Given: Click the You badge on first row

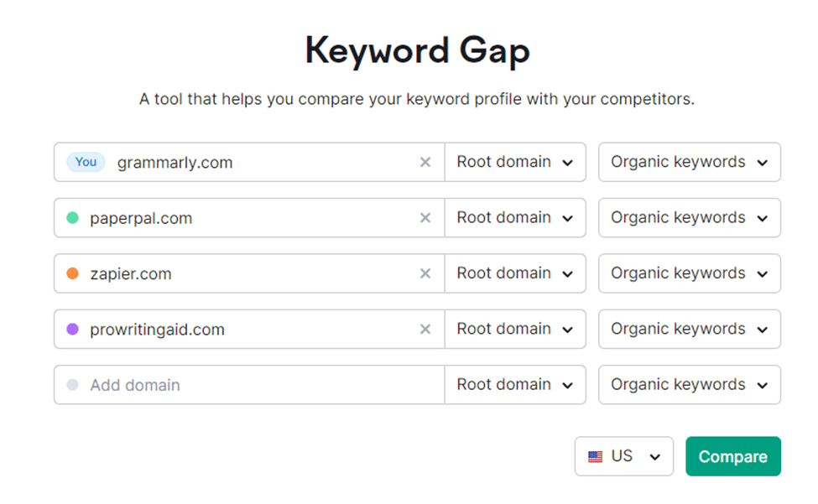Looking at the screenshot, I should [x=86, y=162].
